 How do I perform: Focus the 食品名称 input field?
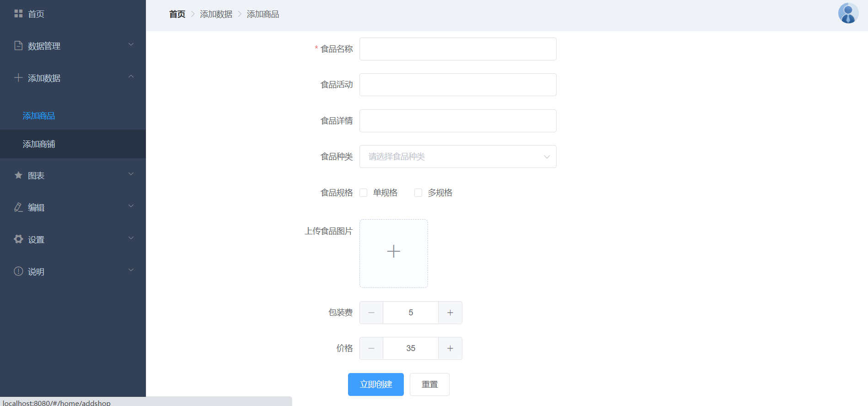[458, 49]
